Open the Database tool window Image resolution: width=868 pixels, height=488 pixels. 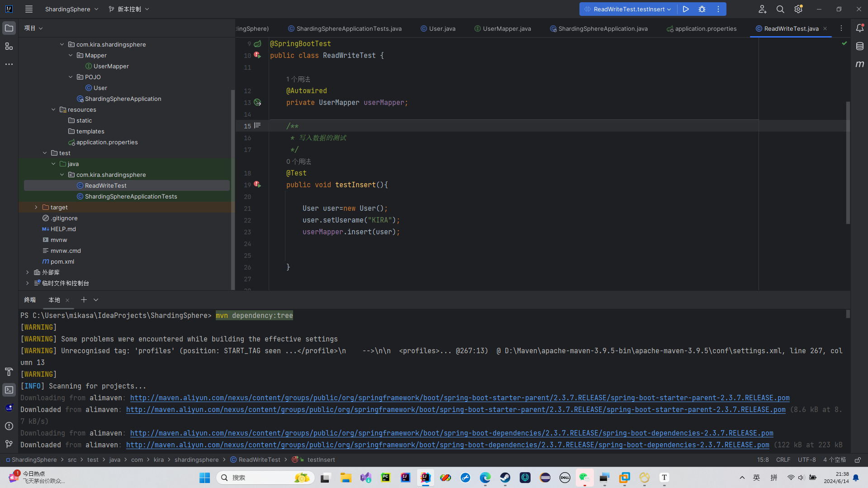[x=860, y=46]
